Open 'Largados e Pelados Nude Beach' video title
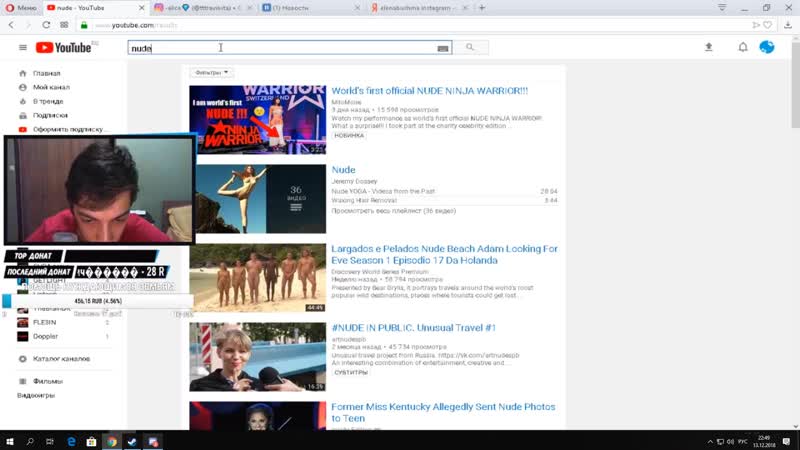Screen dimensions: 800x450 point(444,255)
